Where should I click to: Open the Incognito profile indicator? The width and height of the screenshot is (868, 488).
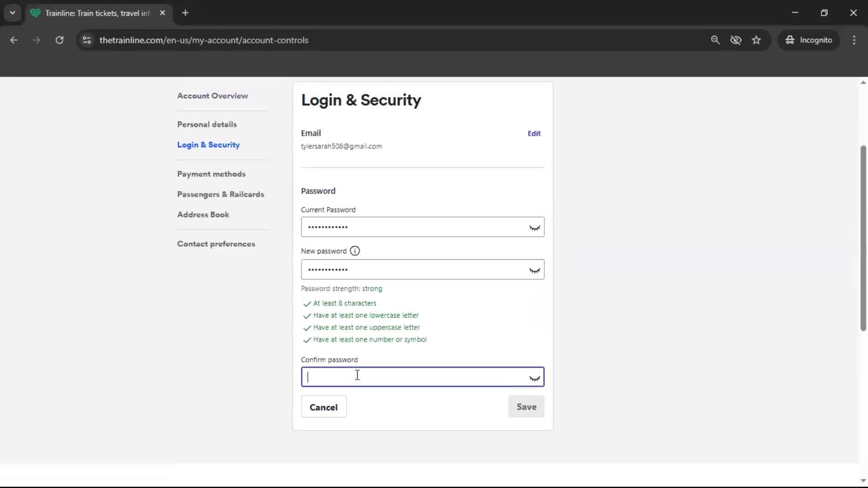[x=809, y=40]
